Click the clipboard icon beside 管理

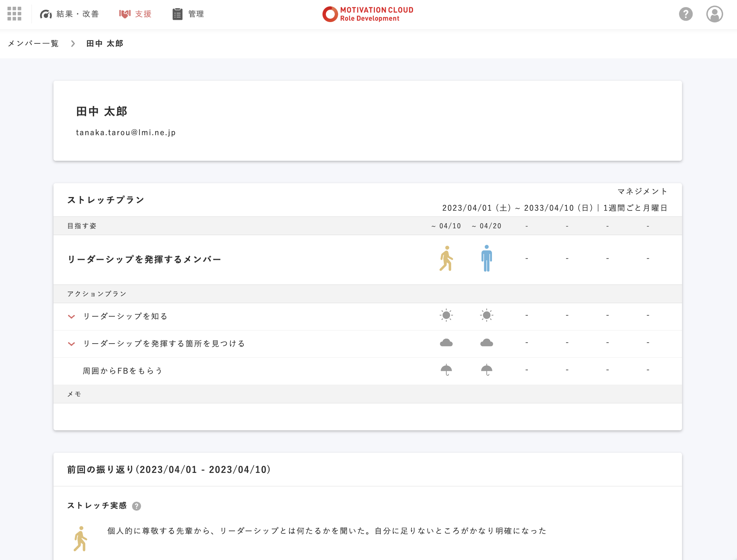177,14
